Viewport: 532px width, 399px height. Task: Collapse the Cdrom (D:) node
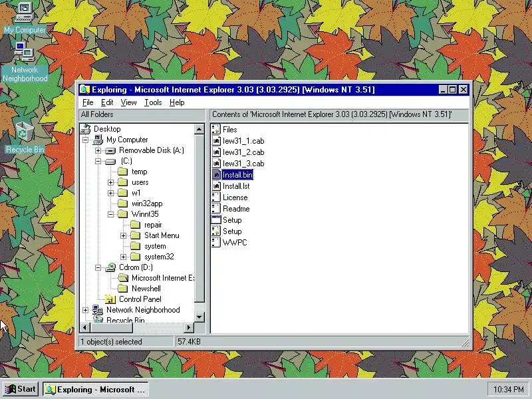98,268
